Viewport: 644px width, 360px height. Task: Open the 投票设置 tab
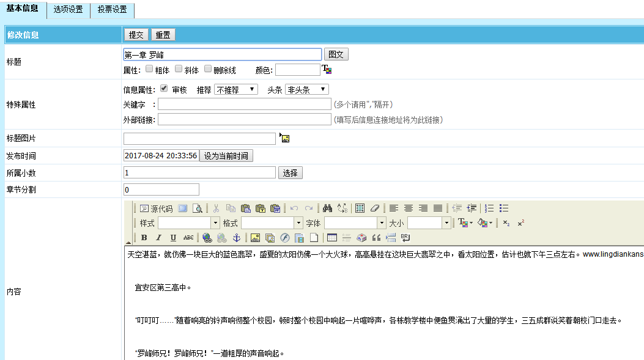pos(112,9)
